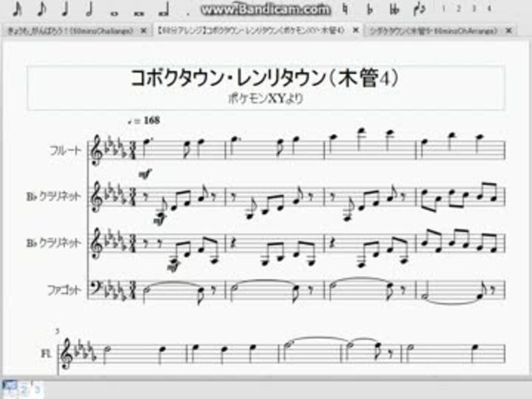The image size is (532, 399).
Task: Switch to voice 1
Action: [443, 9]
